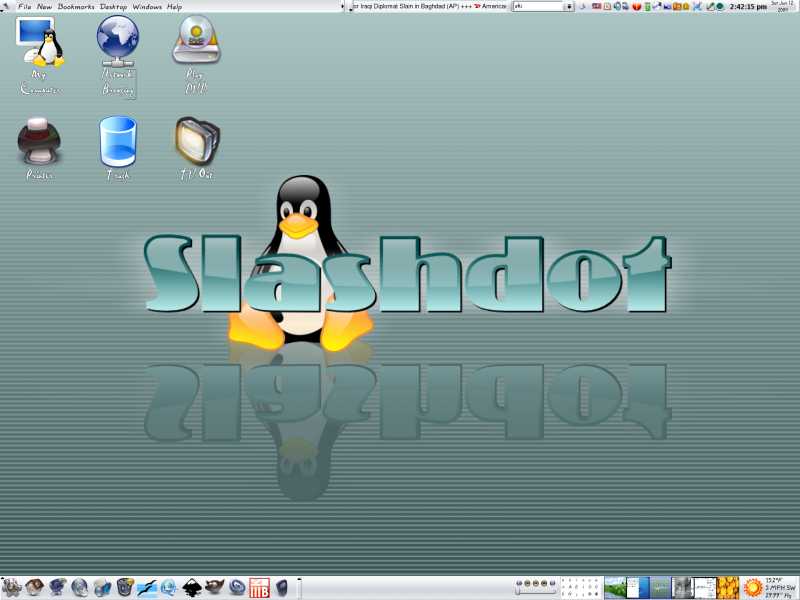Open the Bookmarks menu
800x600 pixels.
pyautogui.click(x=76, y=7)
